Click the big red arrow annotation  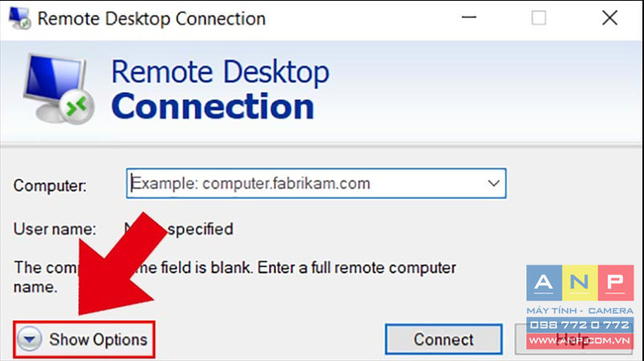pos(119,264)
